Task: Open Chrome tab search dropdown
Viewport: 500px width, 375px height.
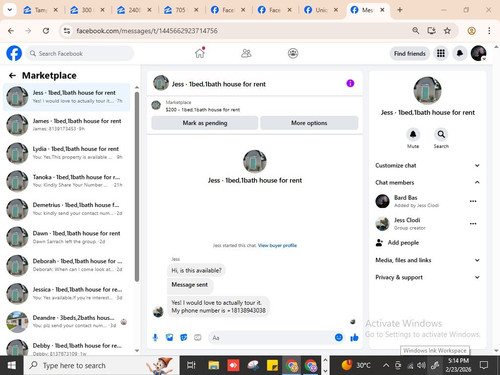Action: (x=10, y=10)
